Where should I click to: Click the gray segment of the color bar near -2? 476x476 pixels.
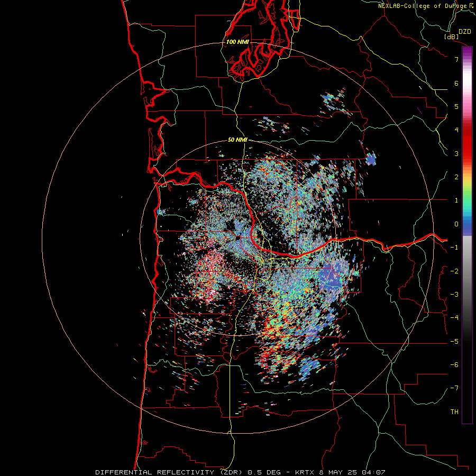click(467, 270)
